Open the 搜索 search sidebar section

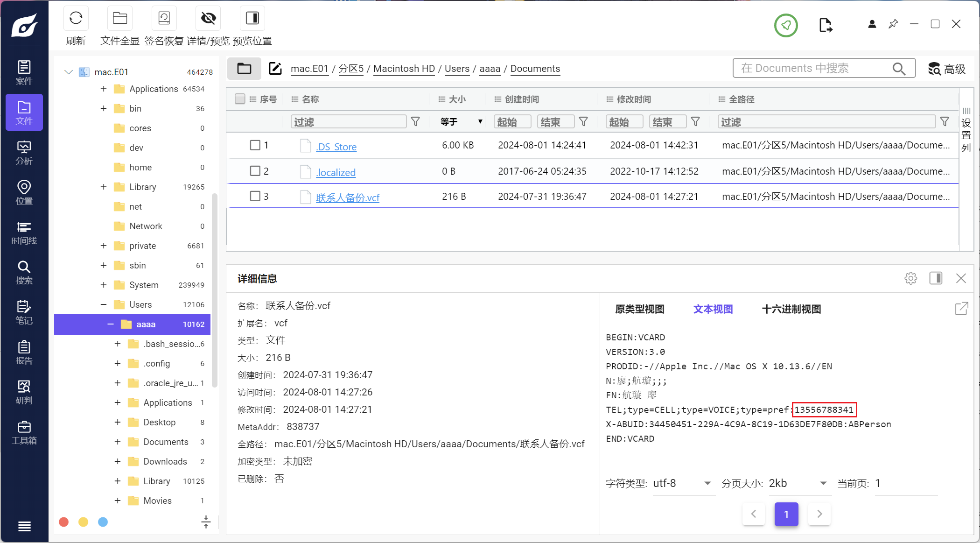point(24,273)
